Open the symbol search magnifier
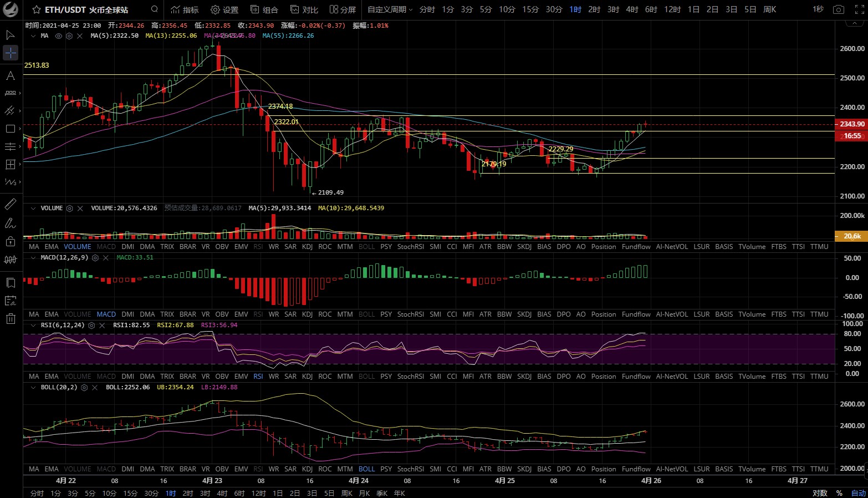The width and height of the screenshot is (868, 498). coord(155,9)
